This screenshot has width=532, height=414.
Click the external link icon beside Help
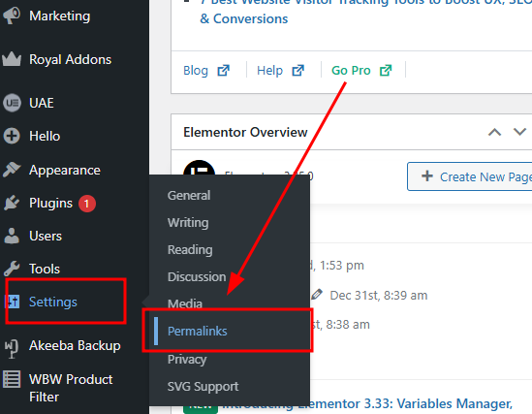click(x=297, y=70)
